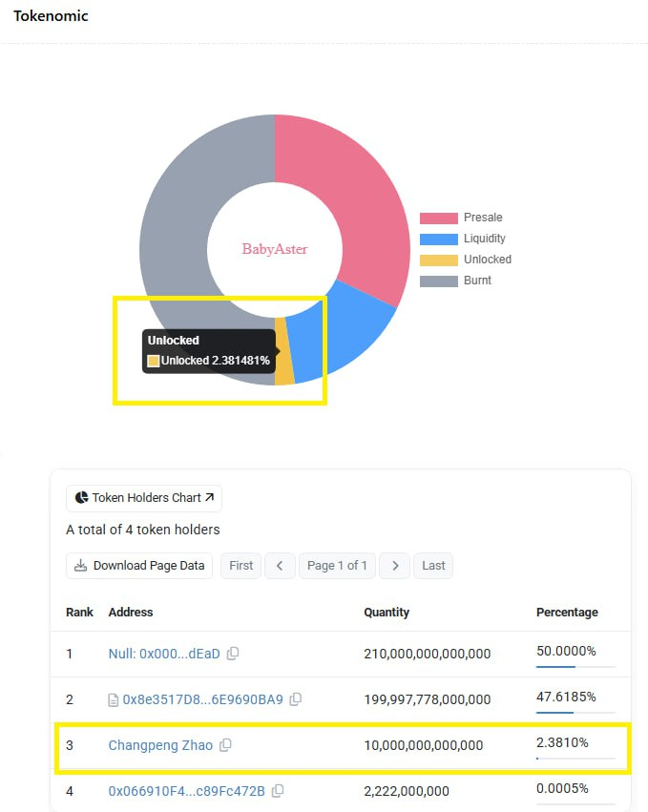Select quantity 199,997,778,000,000
648x812 pixels.
click(x=427, y=699)
